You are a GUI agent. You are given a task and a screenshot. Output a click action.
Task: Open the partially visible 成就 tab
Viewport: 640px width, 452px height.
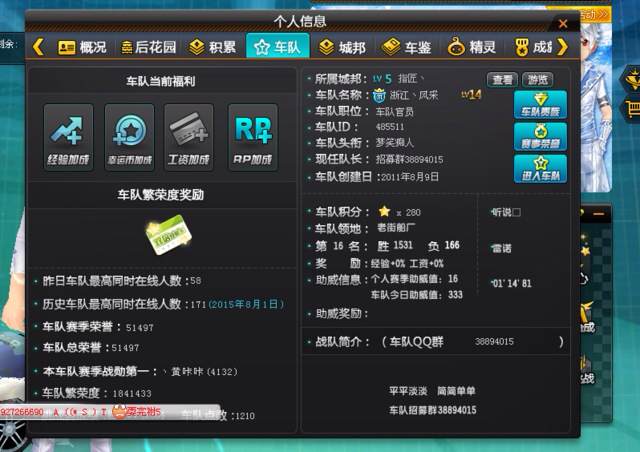tap(533, 47)
